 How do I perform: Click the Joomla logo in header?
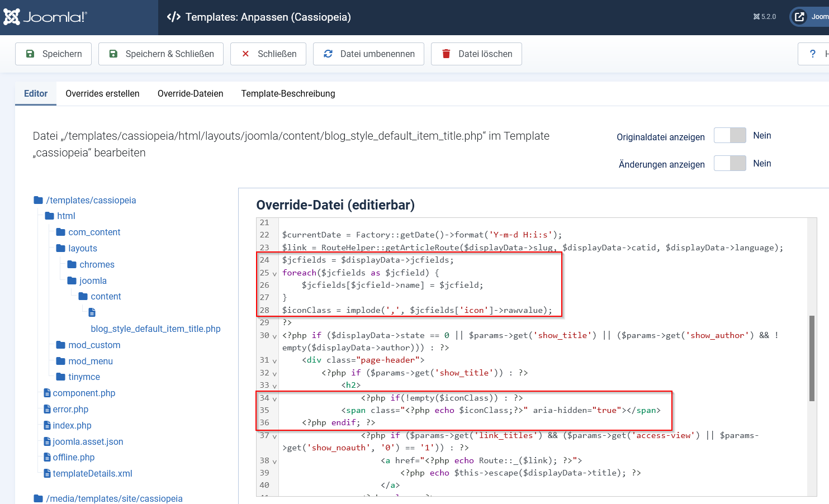45,17
